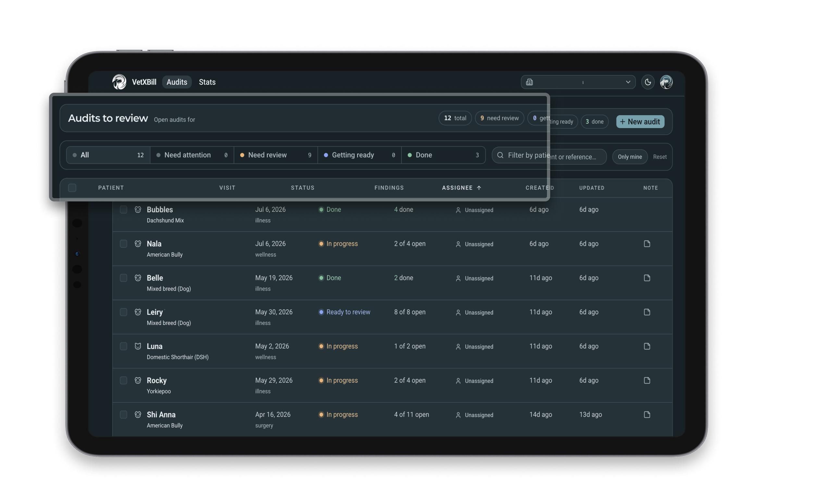830x504 pixels.
Task: Open Unassigned assignee picker for Shi Anna
Action: 474,415
